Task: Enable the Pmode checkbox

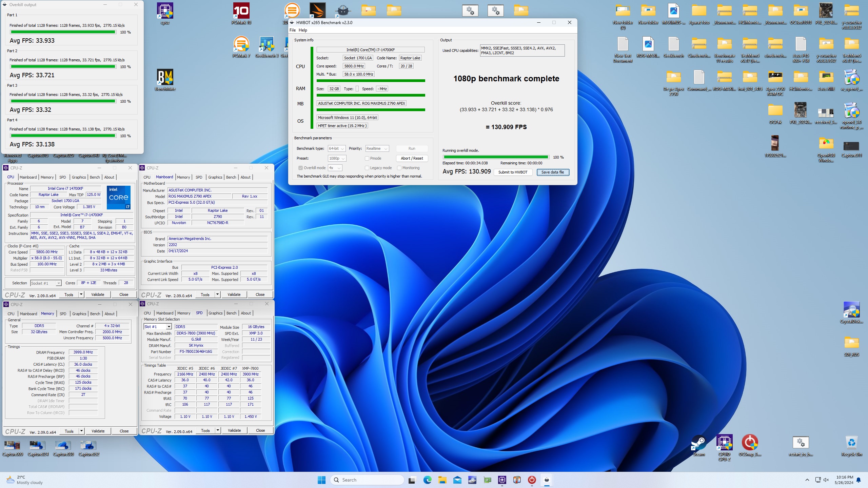Action: coord(367,158)
